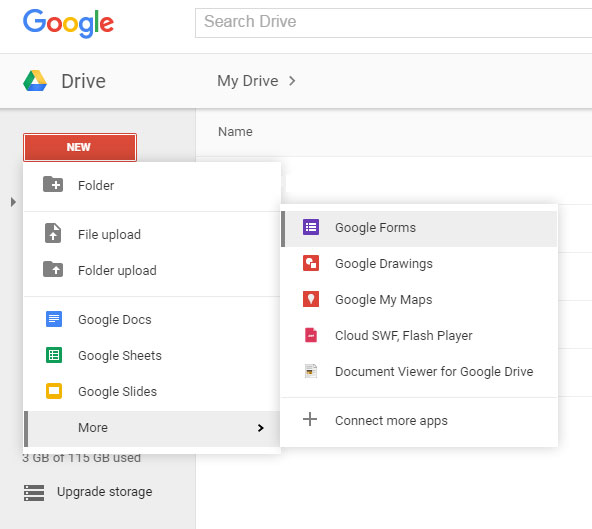592x529 pixels.
Task: Click the blue Google Docs icon
Action: [54, 319]
